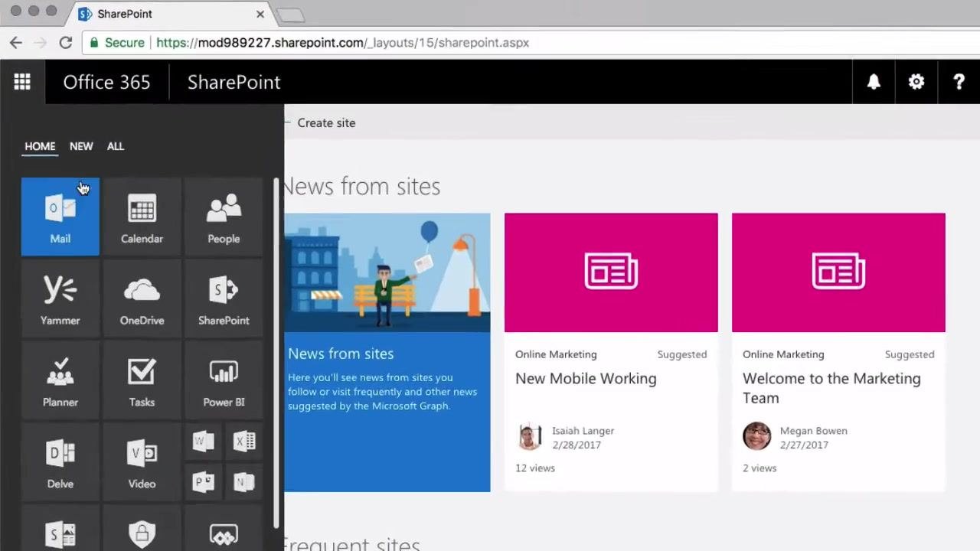This screenshot has height=551, width=980.
Task: Click SharePoint title in header
Action: (x=234, y=82)
